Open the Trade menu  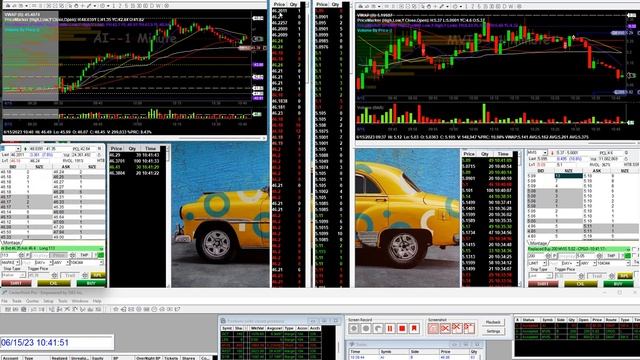click(17, 301)
